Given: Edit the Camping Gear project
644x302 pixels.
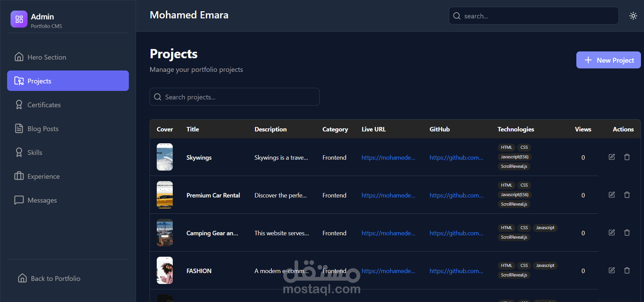Looking at the screenshot, I should (x=612, y=233).
